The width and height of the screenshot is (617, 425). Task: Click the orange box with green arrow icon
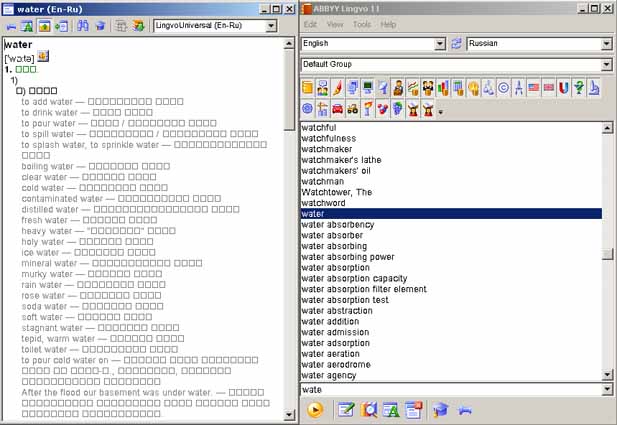pyautogui.click(x=138, y=26)
